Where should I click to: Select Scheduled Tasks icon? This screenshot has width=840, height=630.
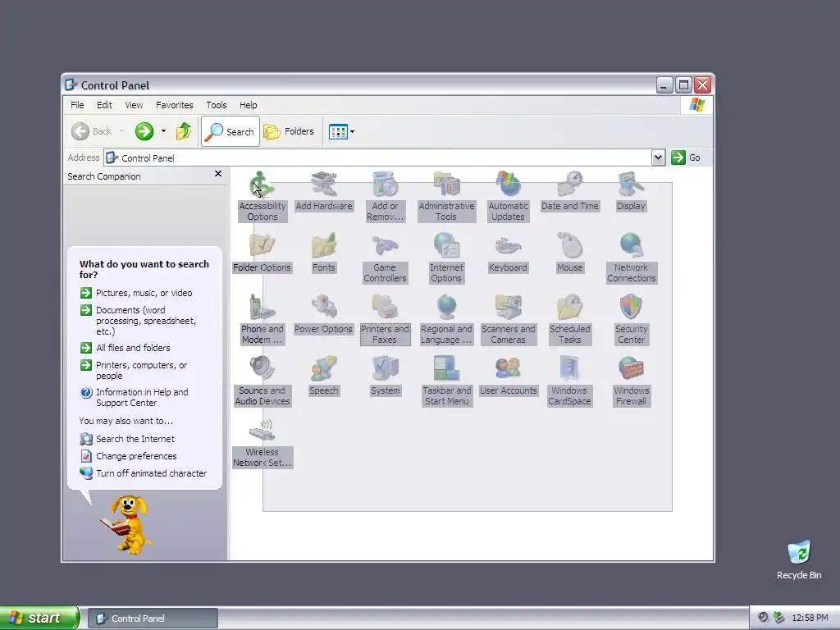(x=569, y=319)
